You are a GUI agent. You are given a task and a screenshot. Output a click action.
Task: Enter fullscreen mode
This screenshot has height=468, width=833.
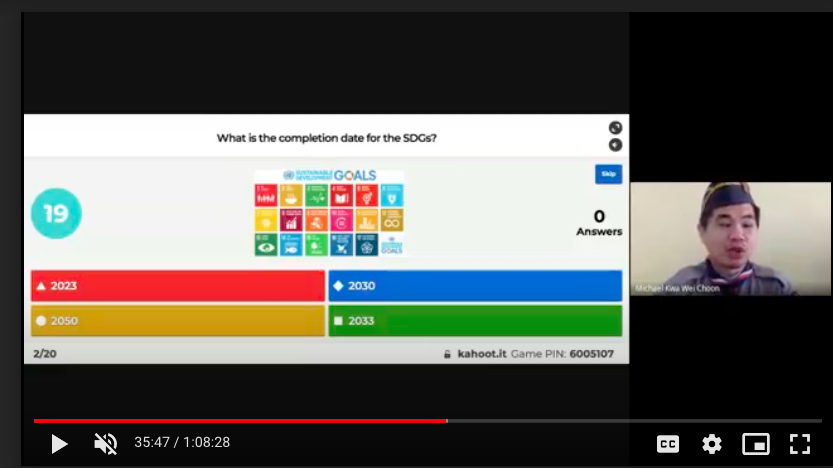800,444
